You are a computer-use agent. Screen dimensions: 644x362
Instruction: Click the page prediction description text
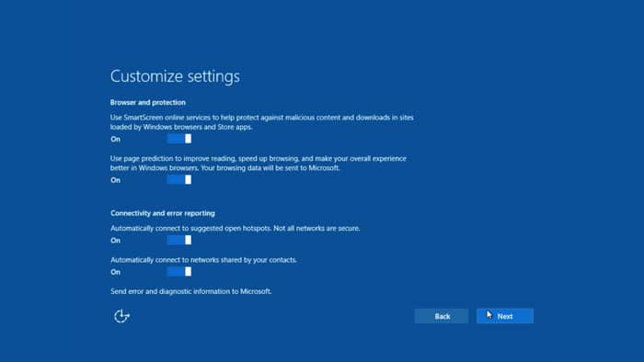point(259,164)
